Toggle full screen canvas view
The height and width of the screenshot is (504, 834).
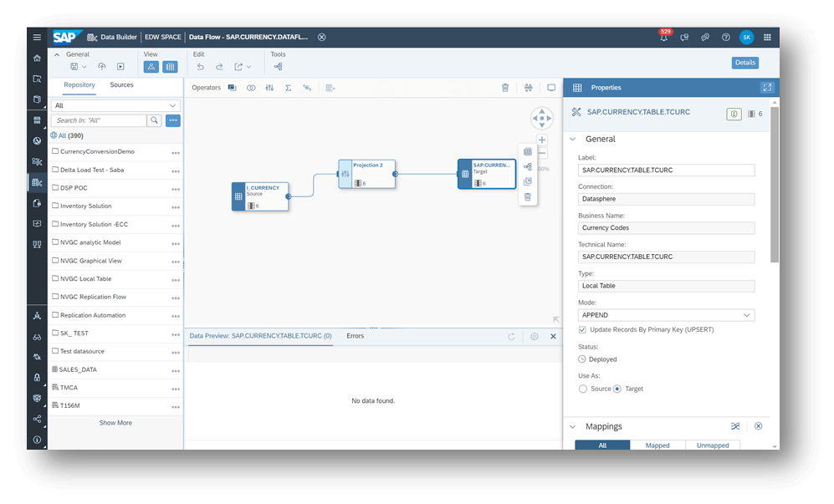coord(551,88)
